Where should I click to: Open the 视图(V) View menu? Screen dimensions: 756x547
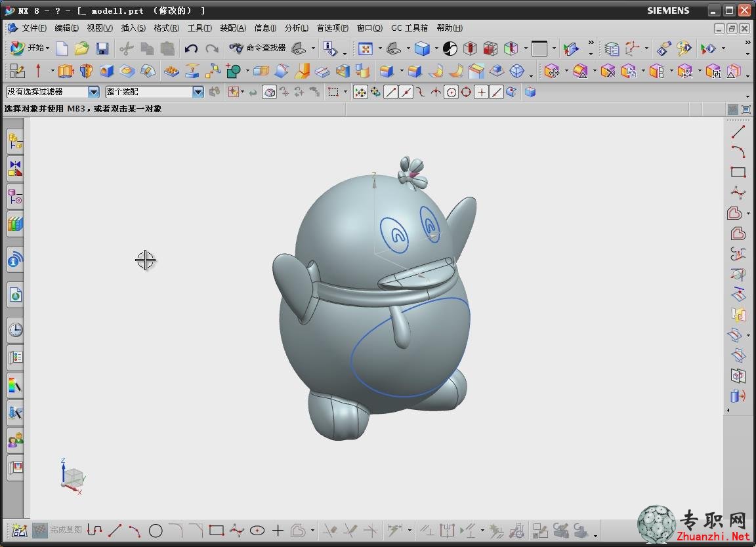click(100, 28)
